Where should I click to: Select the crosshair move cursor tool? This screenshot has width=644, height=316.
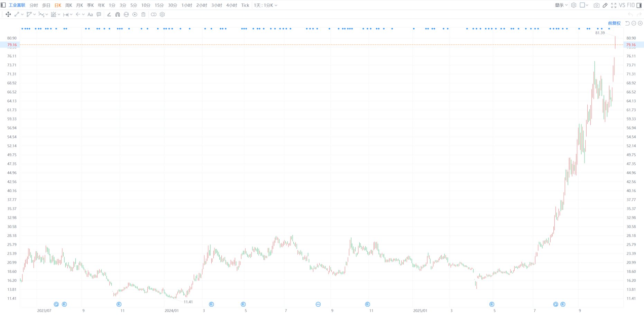coord(8,15)
